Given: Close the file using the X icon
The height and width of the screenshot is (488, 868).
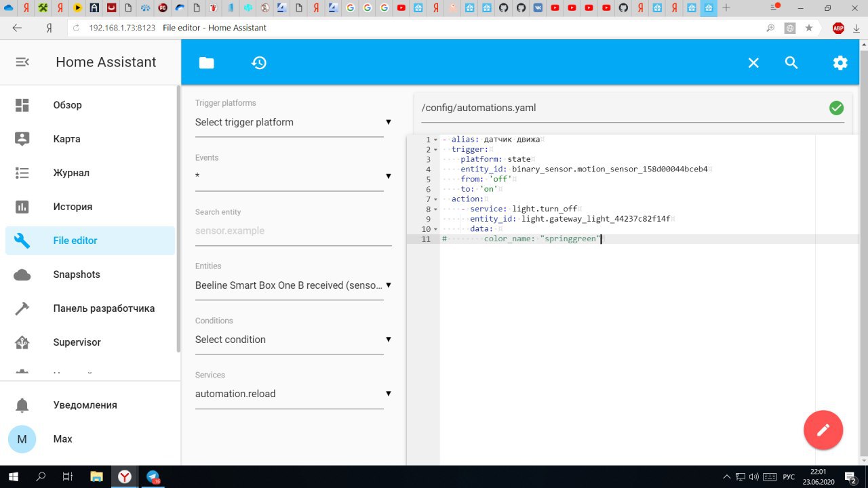Looking at the screenshot, I should (x=753, y=62).
